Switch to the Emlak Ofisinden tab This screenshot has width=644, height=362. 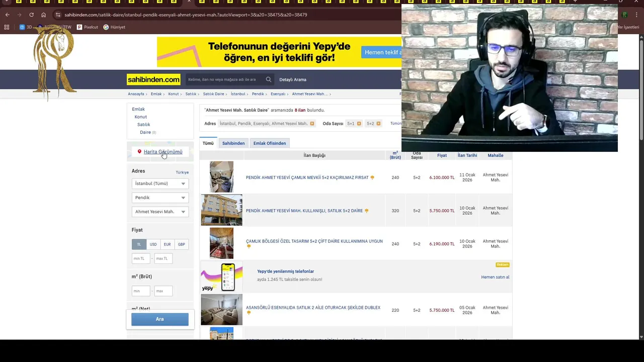270,143
